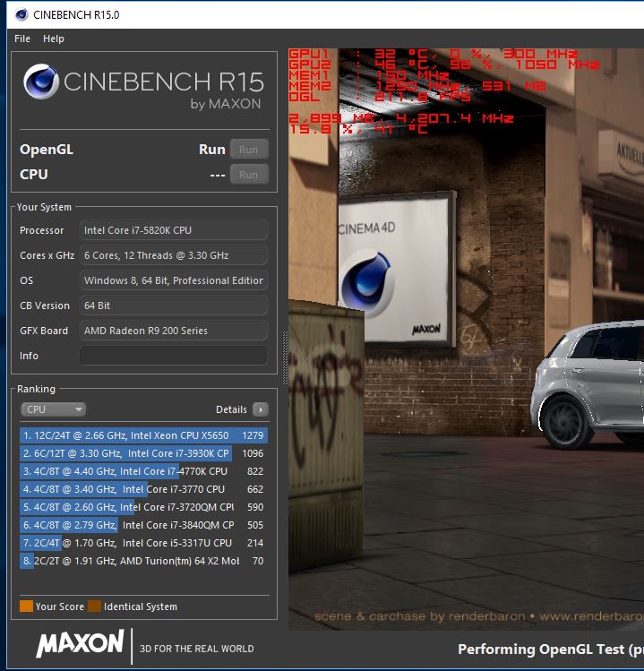Click the Run button for CPU test
The height and width of the screenshot is (671, 644).
(249, 175)
